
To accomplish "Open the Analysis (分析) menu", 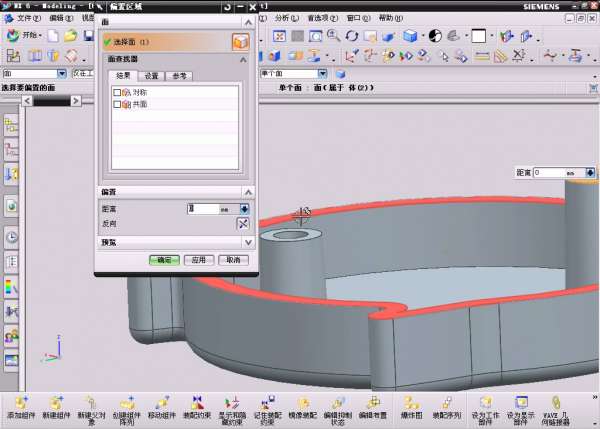I will [x=284, y=18].
